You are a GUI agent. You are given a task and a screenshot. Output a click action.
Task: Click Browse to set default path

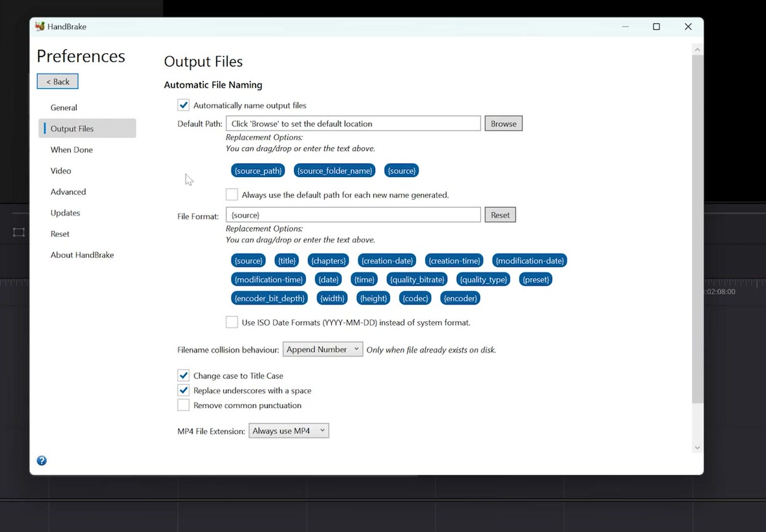[504, 124]
